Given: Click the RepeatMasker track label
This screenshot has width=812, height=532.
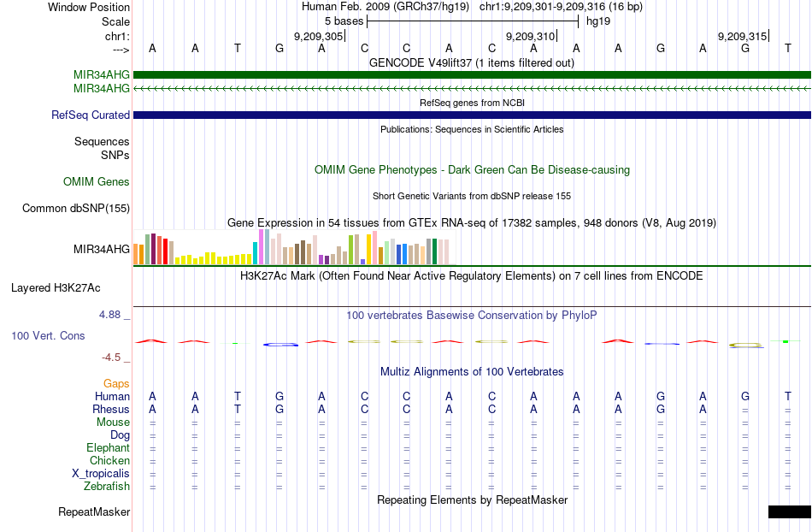Looking at the screenshot, I should point(94,511).
